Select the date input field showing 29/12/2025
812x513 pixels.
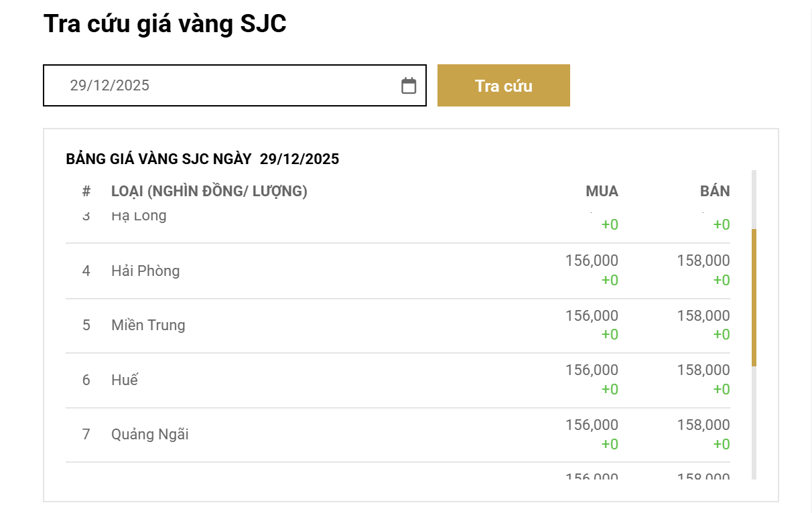pyautogui.click(x=201, y=85)
